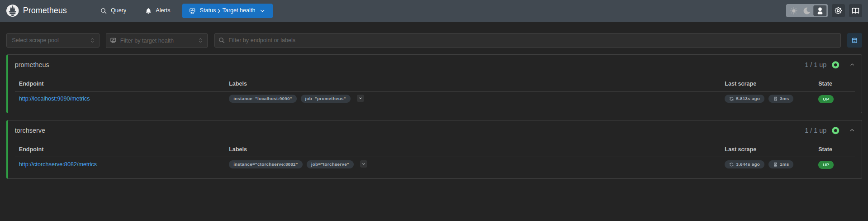Click green health ring icon for torchserve pool

click(835, 130)
